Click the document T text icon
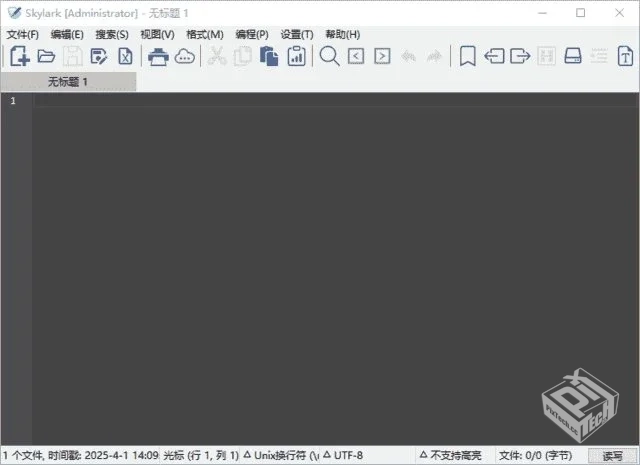This screenshot has height=465, width=640. click(x=625, y=56)
